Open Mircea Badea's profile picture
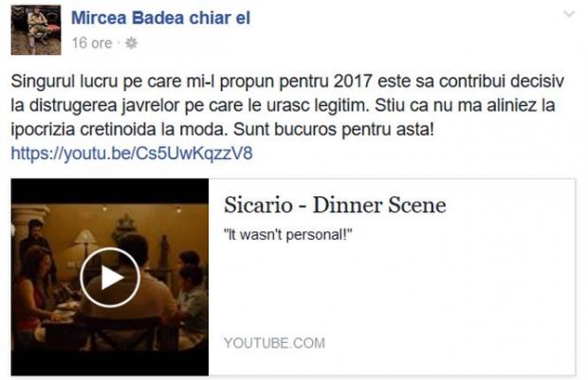 coord(36,30)
